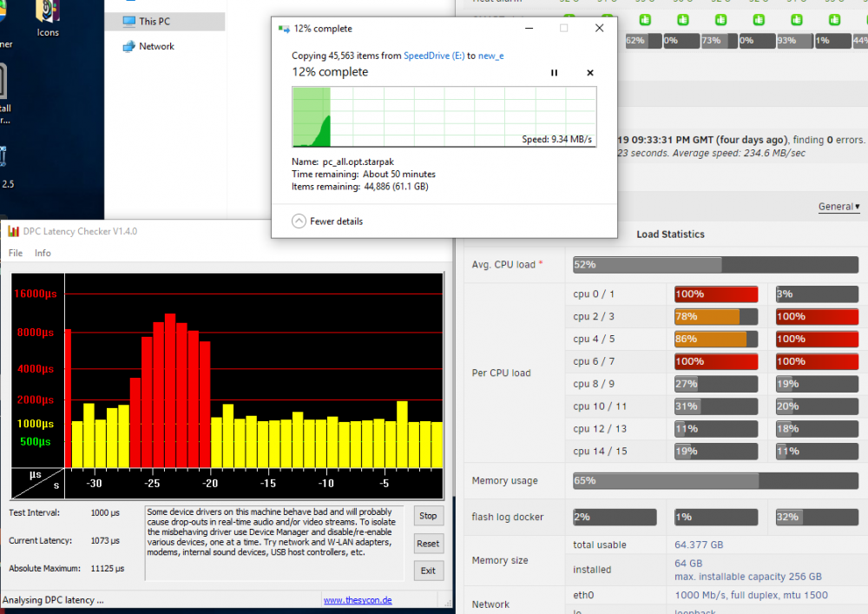
Task: Click thumbs-up status icon above 93% bar
Action: tap(797, 20)
